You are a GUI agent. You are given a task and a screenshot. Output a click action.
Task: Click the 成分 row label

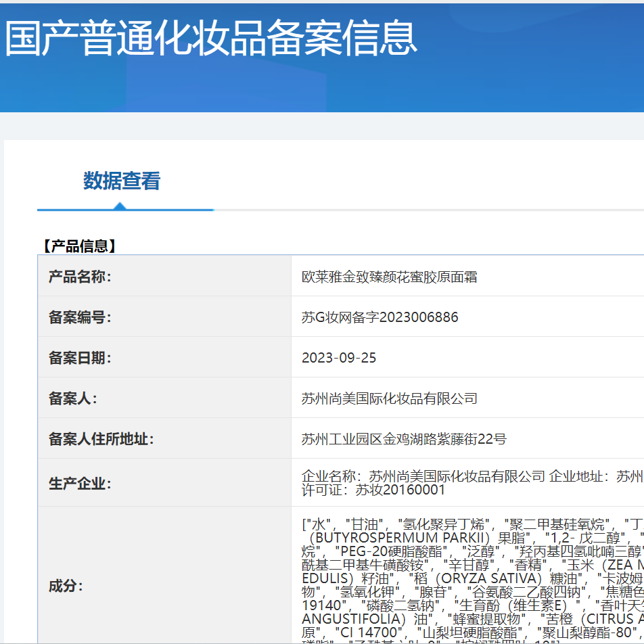(x=64, y=586)
